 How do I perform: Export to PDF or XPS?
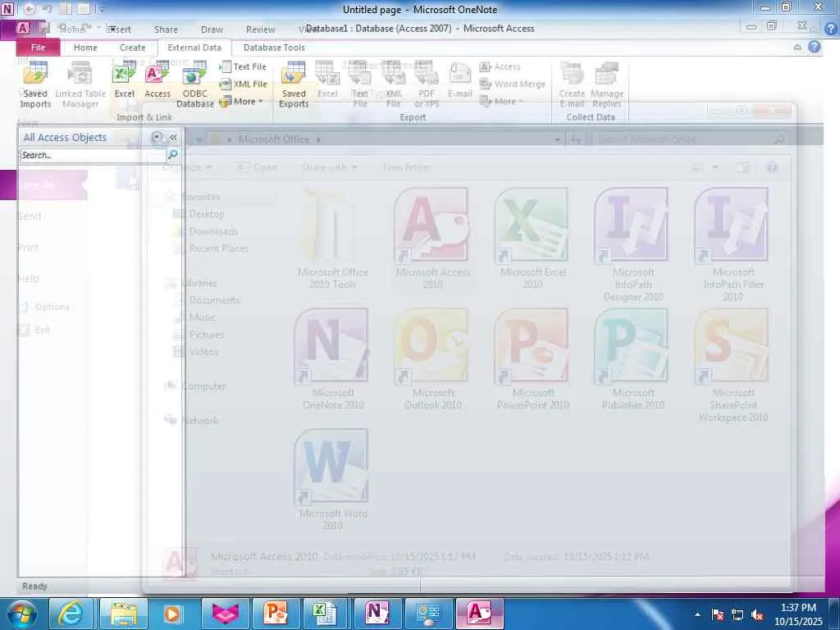point(427,84)
